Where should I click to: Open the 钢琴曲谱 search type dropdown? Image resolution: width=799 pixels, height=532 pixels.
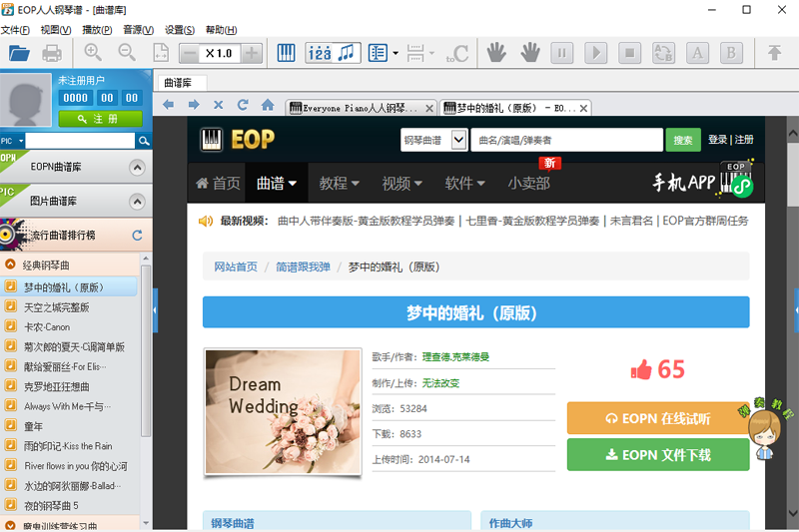pos(458,141)
